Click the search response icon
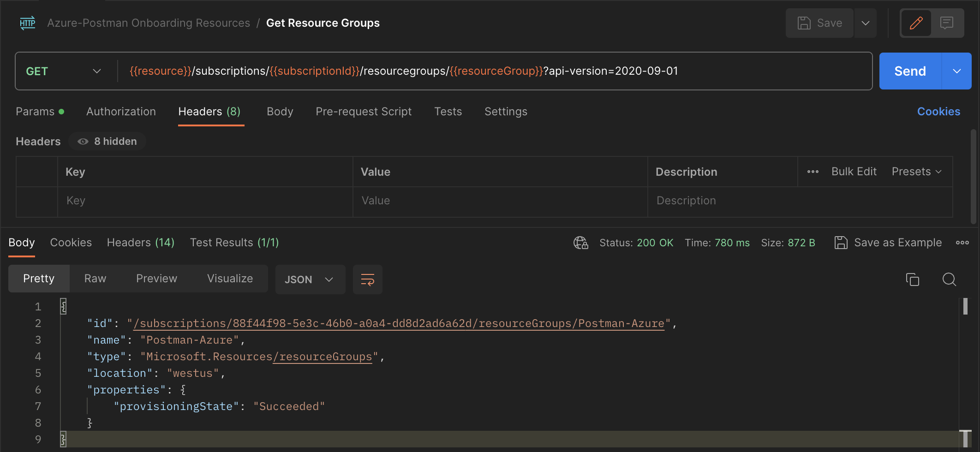Screen dimensions: 980x452 pyautogui.click(x=949, y=280)
